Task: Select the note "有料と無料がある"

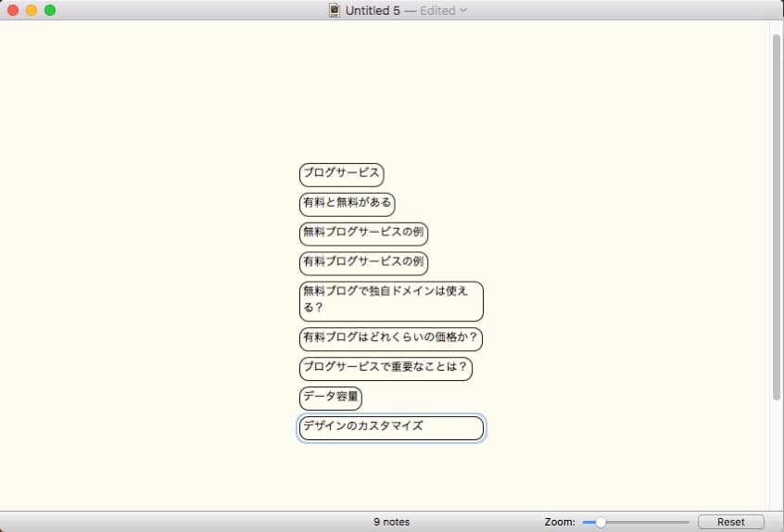Action: coord(347,204)
